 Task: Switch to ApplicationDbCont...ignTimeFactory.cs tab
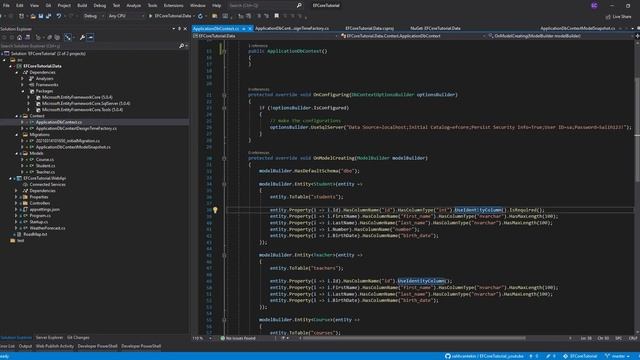point(292,29)
